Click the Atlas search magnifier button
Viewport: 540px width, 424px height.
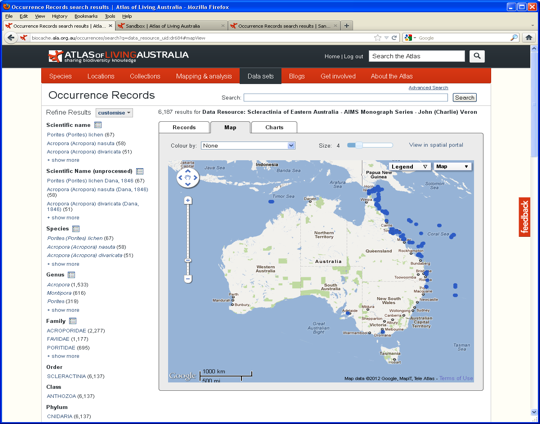pyautogui.click(x=477, y=56)
